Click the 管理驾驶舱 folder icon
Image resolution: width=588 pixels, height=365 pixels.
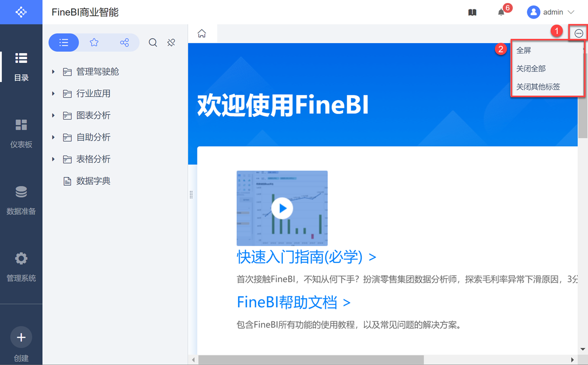67,72
